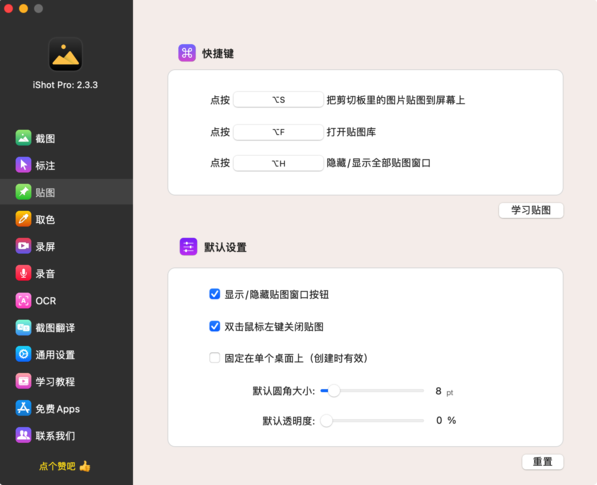Open the 免费 Apps store icon
The height and width of the screenshot is (485, 597).
pos(23,408)
